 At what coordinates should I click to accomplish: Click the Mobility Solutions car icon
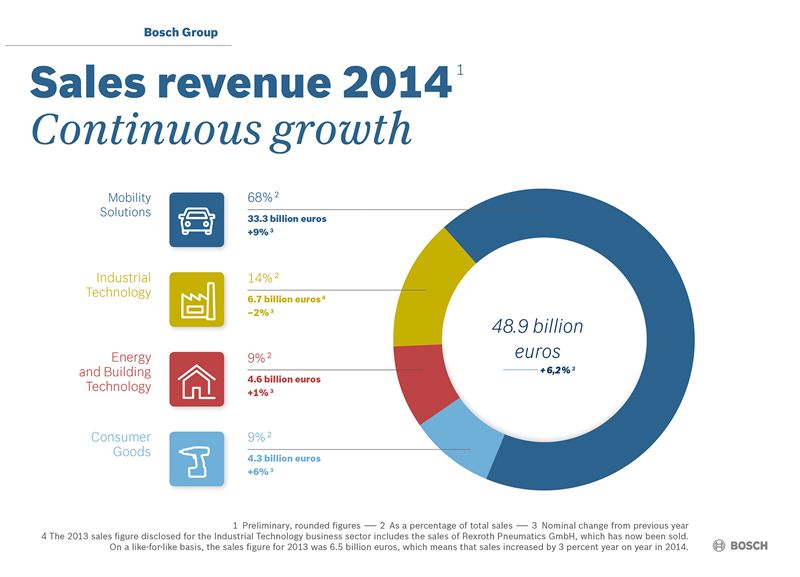coord(197,219)
